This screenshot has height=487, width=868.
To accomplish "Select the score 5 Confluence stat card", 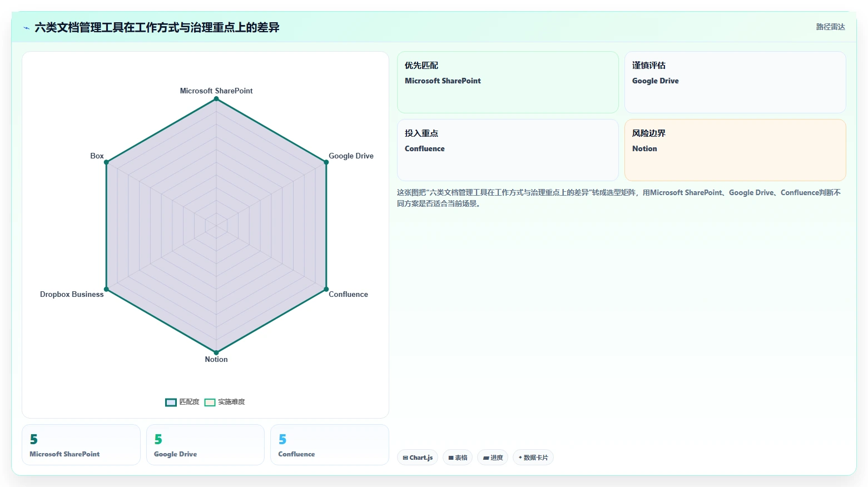I will coord(329,445).
